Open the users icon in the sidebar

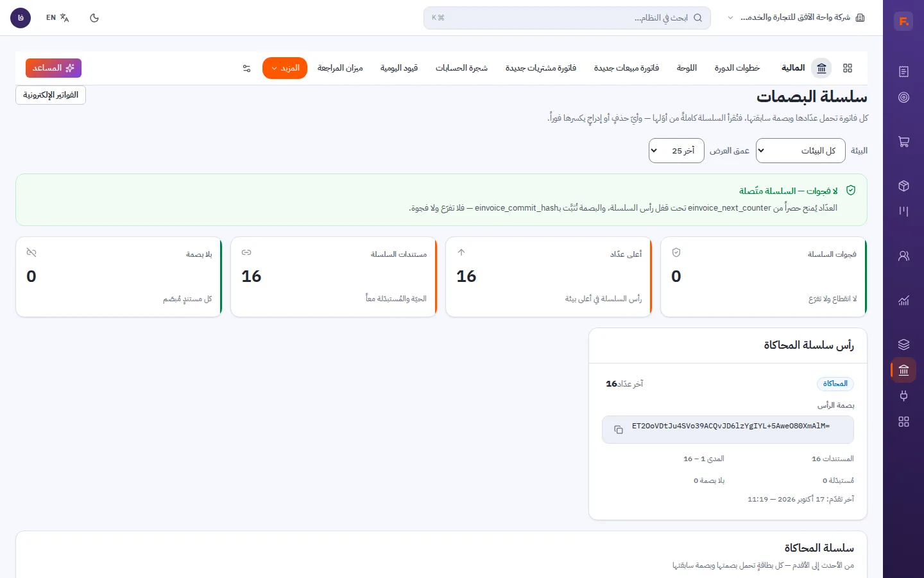click(x=903, y=256)
